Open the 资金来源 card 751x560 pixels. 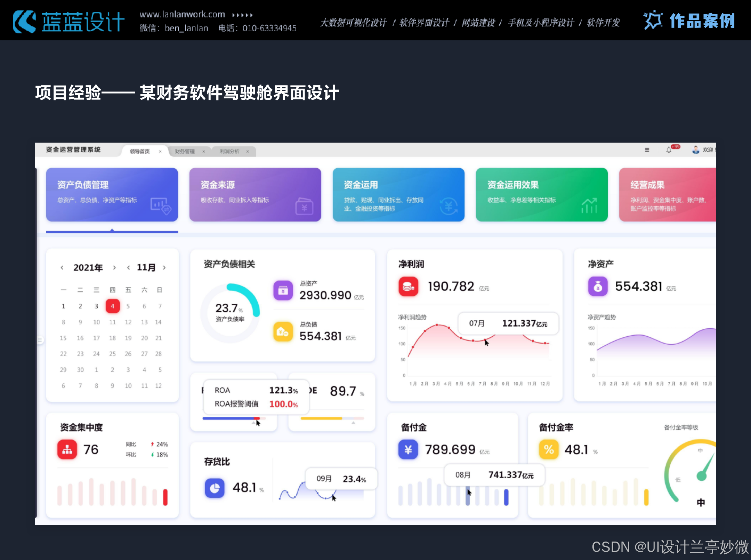point(255,194)
